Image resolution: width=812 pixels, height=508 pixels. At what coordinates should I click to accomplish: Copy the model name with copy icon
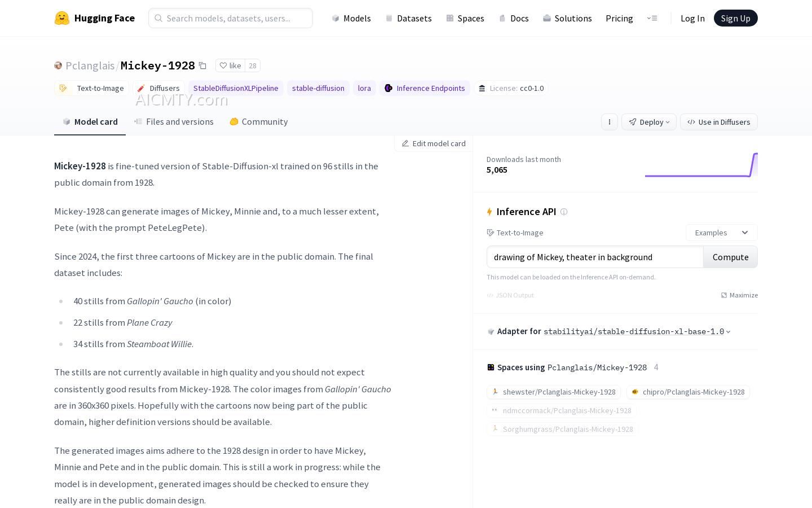[x=202, y=65]
